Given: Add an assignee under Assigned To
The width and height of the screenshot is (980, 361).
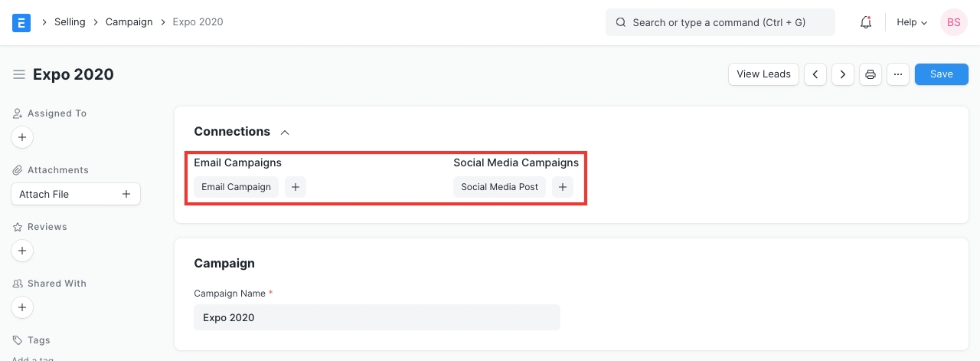Looking at the screenshot, I should (x=22, y=138).
